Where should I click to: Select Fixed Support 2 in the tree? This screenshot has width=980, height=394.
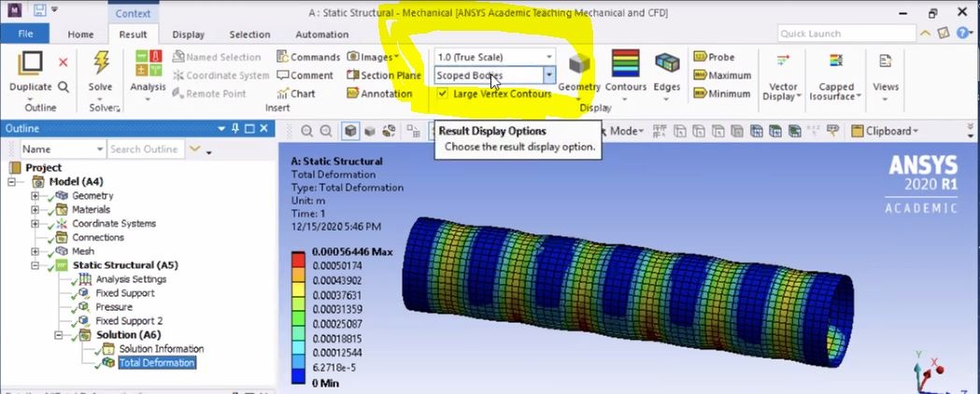129,321
